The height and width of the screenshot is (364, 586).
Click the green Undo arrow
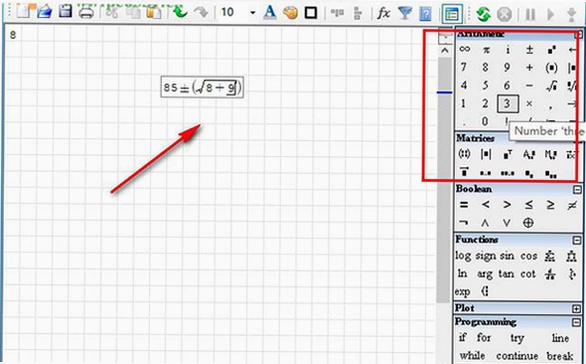pos(181,12)
